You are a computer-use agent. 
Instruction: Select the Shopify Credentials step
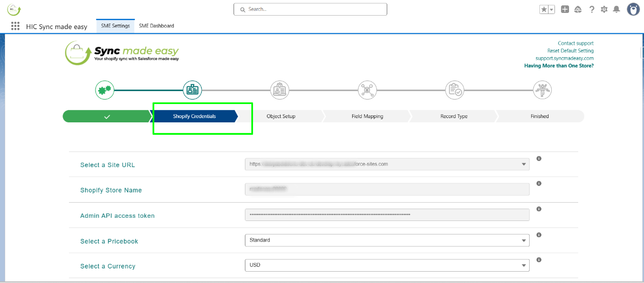pyautogui.click(x=195, y=116)
